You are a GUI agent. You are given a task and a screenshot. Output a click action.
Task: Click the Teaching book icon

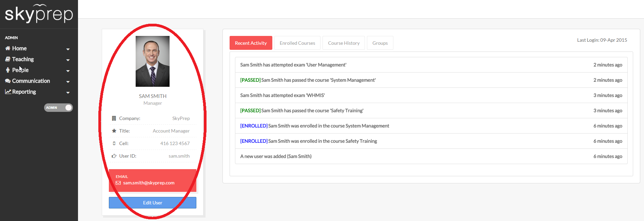[x=8, y=59]
